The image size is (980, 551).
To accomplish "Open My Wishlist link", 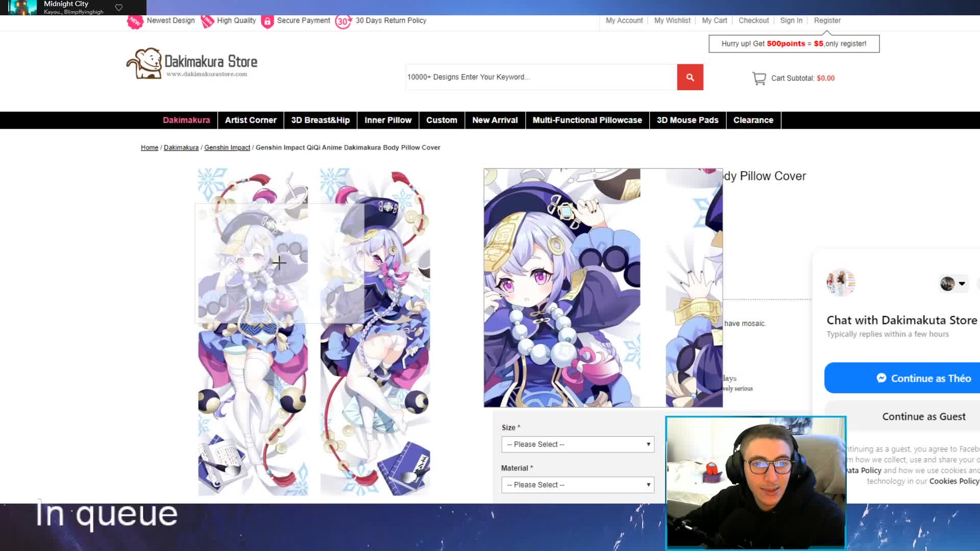I will click(672, 20).
